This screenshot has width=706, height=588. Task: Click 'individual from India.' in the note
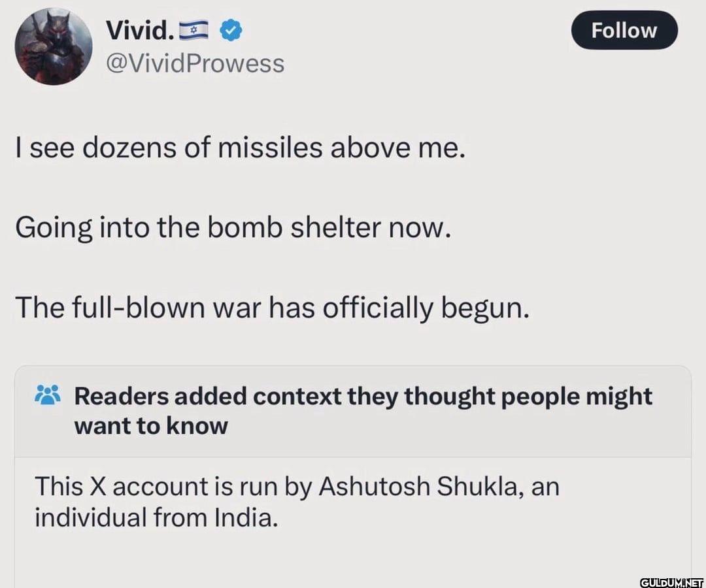coord(156,518)
